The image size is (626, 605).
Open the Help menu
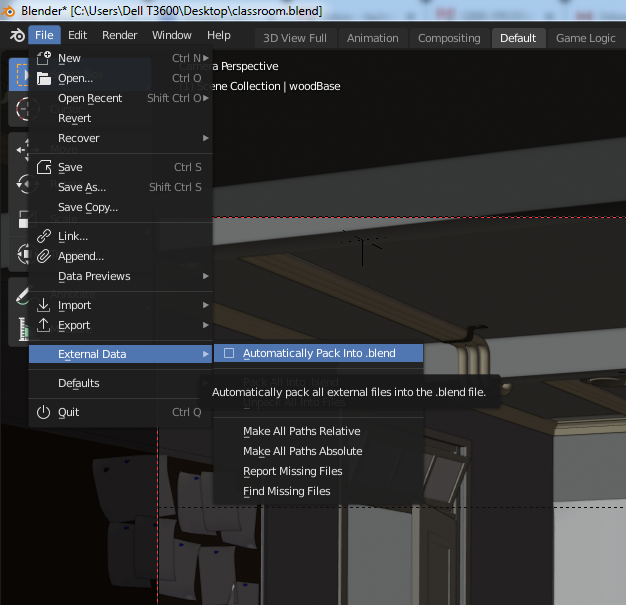tap(219, 35)
